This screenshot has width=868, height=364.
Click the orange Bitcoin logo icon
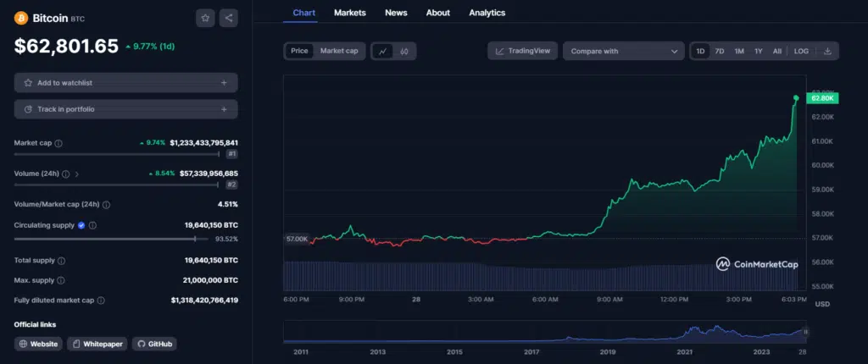click(x=21, y=19)
